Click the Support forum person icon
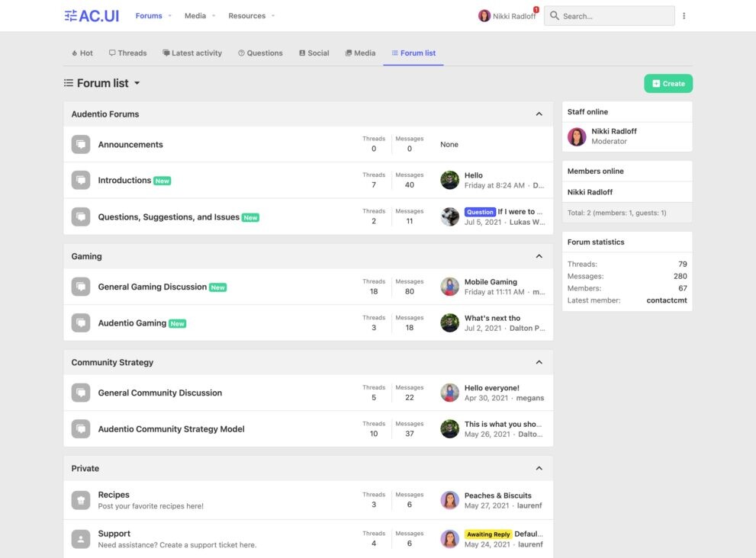The height and width of the screenshot is (558, 756). pos(80,538)
